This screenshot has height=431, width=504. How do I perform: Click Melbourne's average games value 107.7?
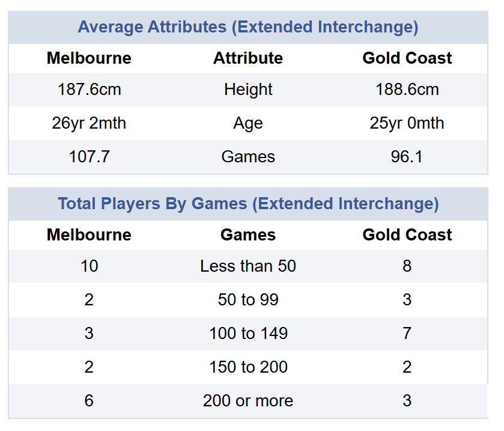click(89, 157)
